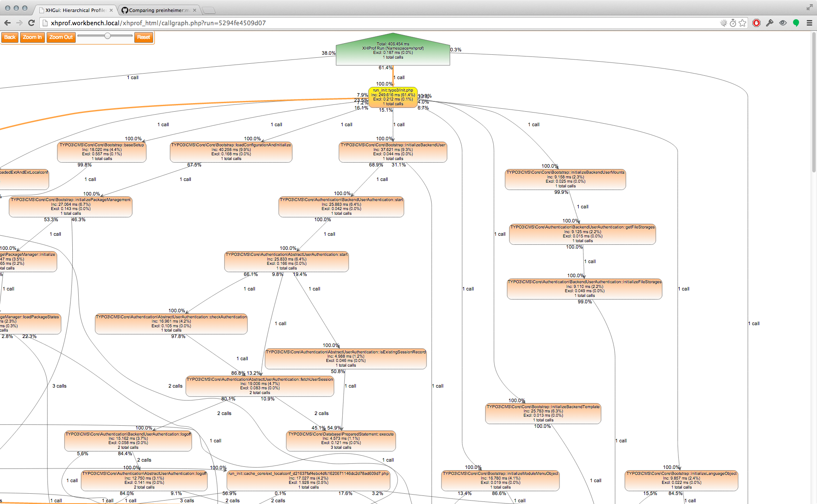Click the '38.0%' label by root node
This screenshot has height=504, width=817.
coord(329,53)
